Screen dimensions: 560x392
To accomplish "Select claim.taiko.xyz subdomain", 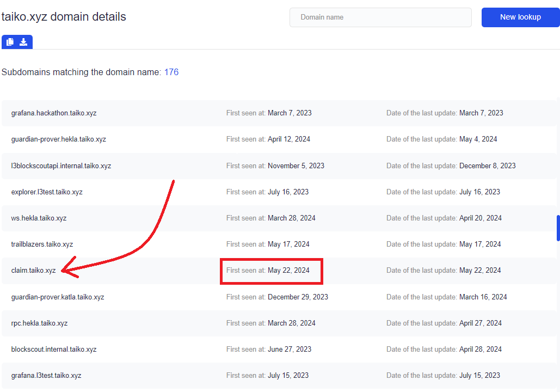I will (x=33, y=270).
